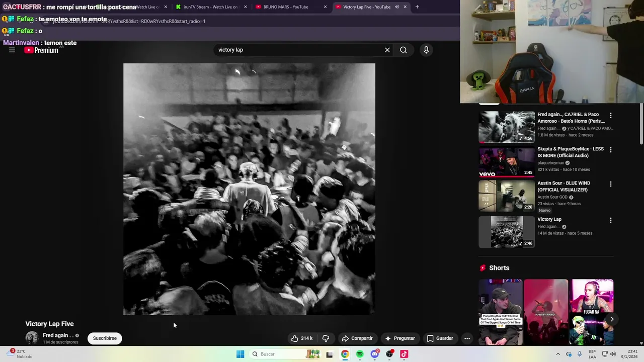Viewport: 644px width, 362px height.
Task: Open options for Beto's Horns video
Action: pos(611,116)
